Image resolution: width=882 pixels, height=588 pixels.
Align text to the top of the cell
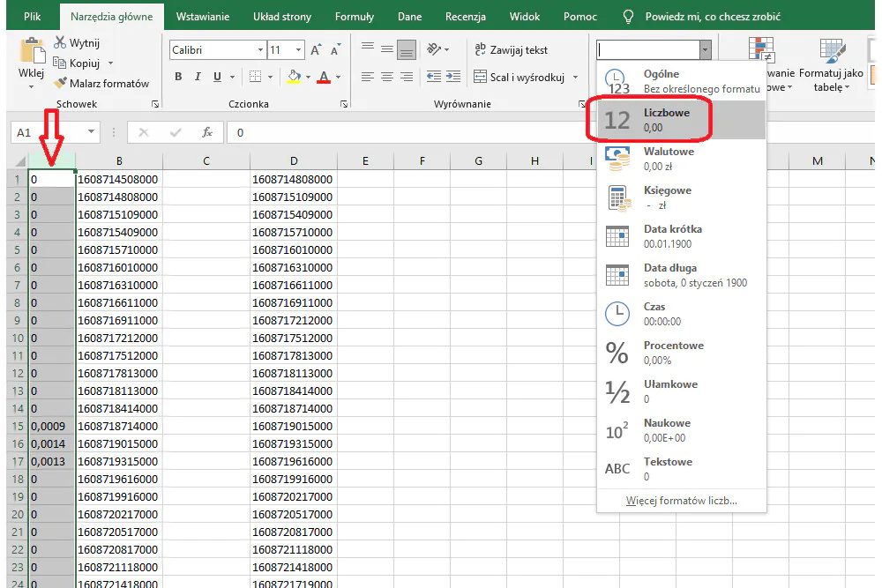coord(368,49)
